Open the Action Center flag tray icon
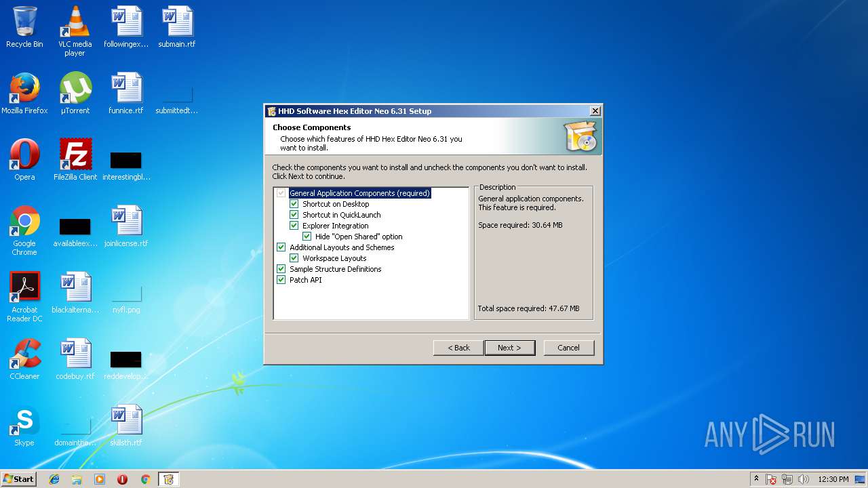Screen dimensions: 868x488 pos(771,479)
